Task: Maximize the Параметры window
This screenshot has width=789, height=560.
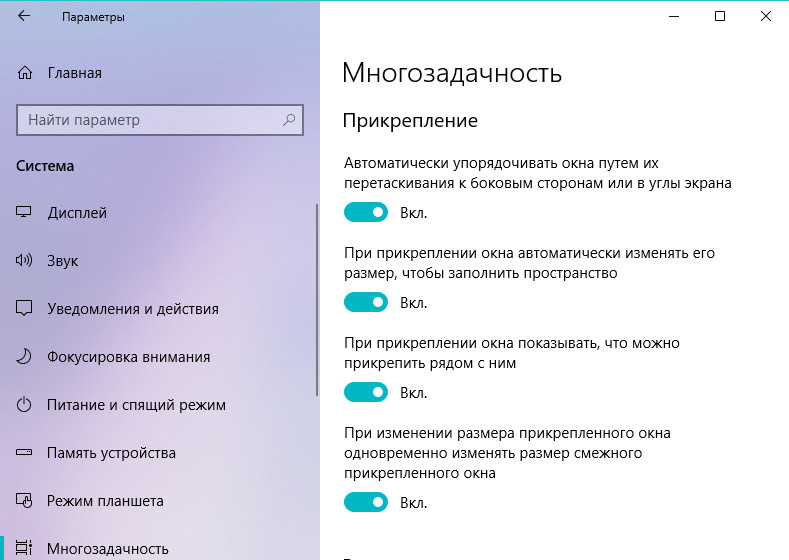Action: 720,16
